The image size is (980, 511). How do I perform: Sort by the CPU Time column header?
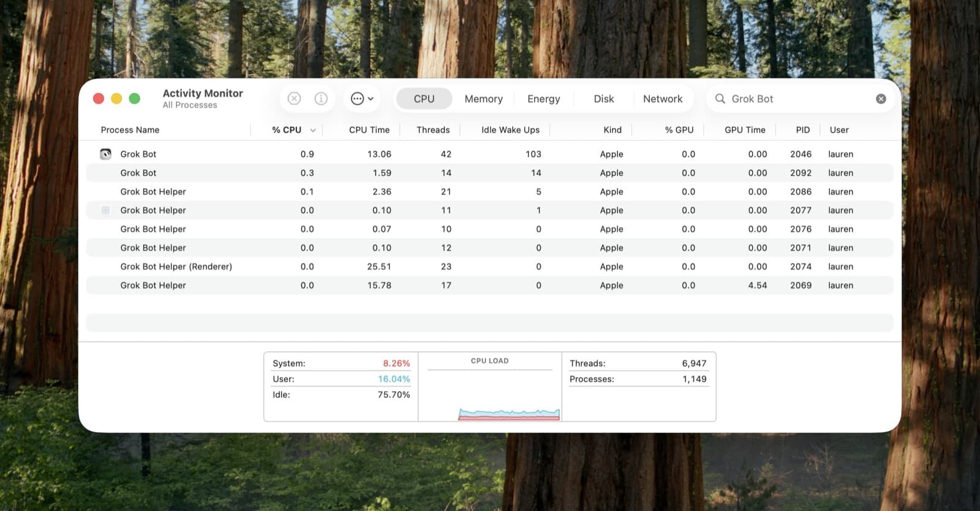(x=369, y=130)
